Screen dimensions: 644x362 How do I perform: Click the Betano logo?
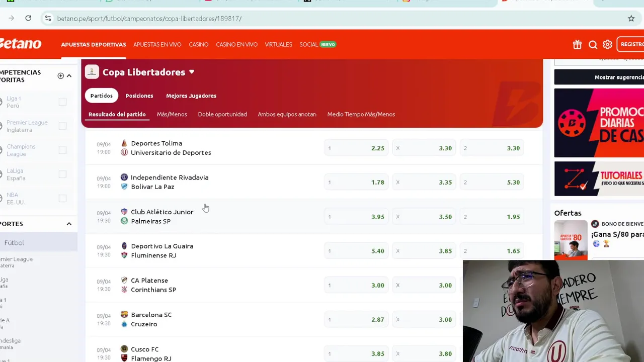pyautogui.click(x=20, y=44)
